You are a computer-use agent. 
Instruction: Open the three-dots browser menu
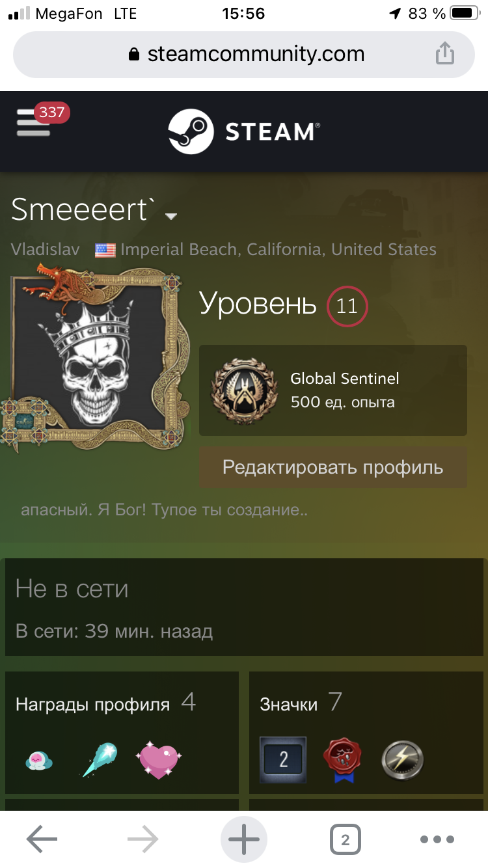437,839
